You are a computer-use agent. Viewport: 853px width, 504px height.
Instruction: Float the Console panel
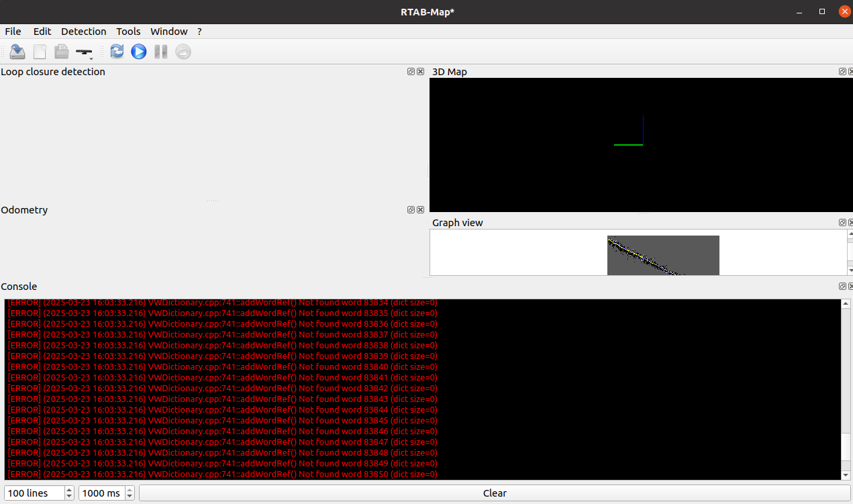pyautogui.click(x=842, y=287)
